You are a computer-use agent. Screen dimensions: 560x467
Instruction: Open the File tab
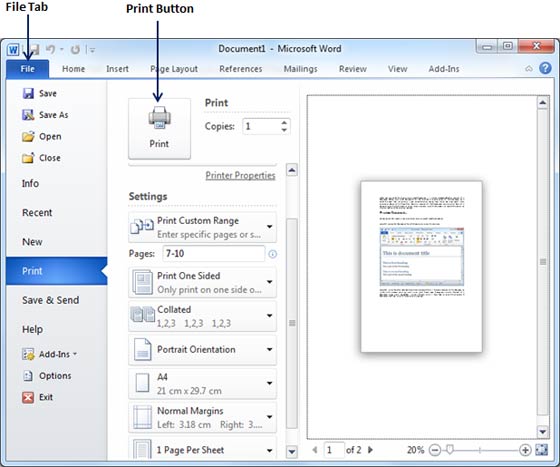[28, 69]
